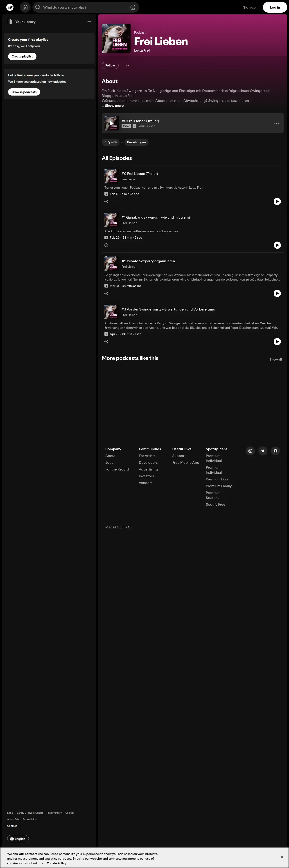Open For Artists link
Image resolution: width=289 pixels, height=868 pixels.
pos(147,456)
